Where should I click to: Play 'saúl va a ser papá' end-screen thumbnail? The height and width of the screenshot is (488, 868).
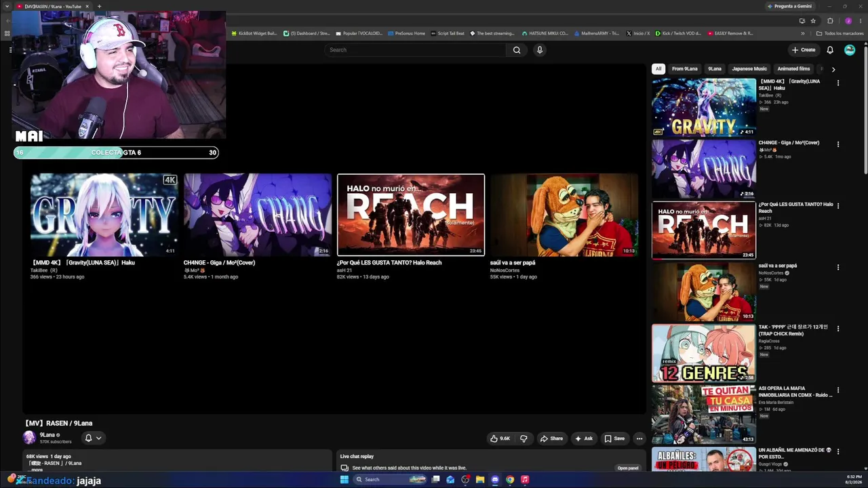point(564,215)
